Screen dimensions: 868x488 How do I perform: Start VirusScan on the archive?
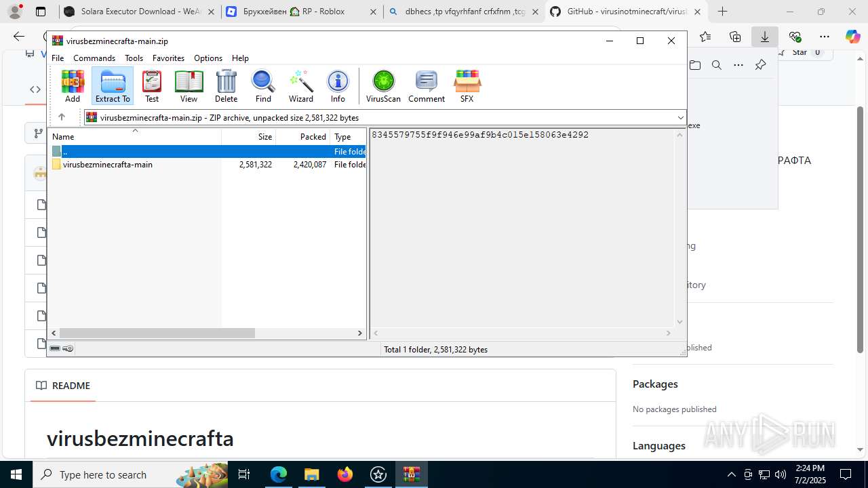pyautogui.click(x=383, y=86)
